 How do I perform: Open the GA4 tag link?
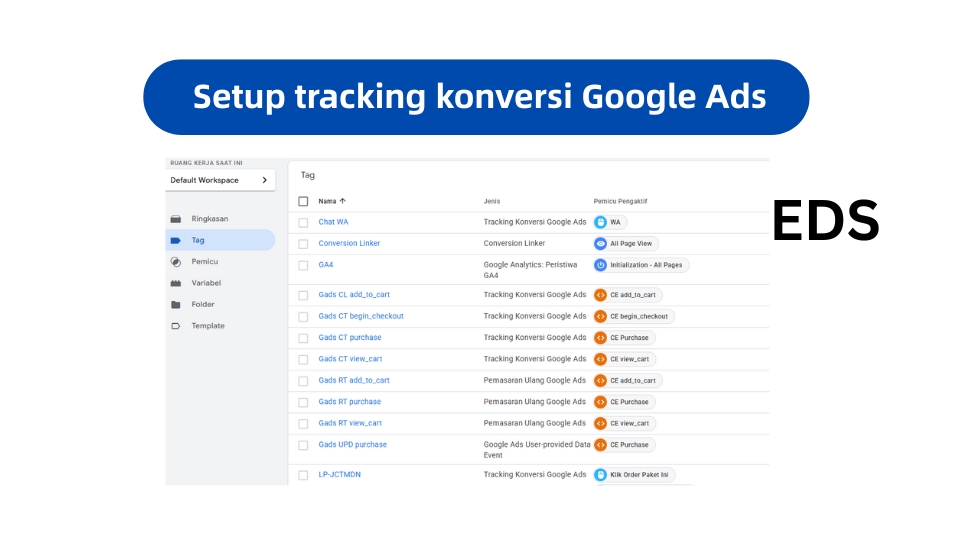[326, 265]
